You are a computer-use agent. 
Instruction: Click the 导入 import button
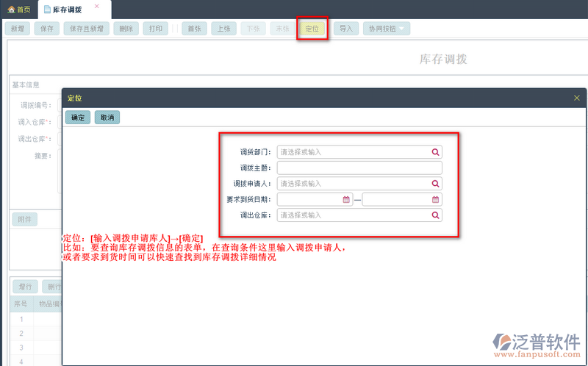[346, 29]
